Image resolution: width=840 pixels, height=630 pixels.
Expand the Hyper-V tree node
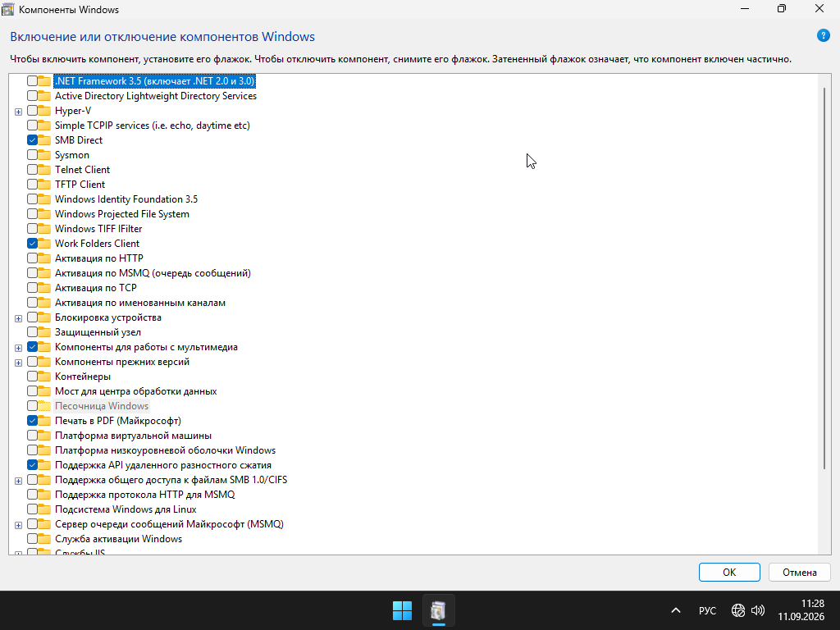click(x=18, y=112)
